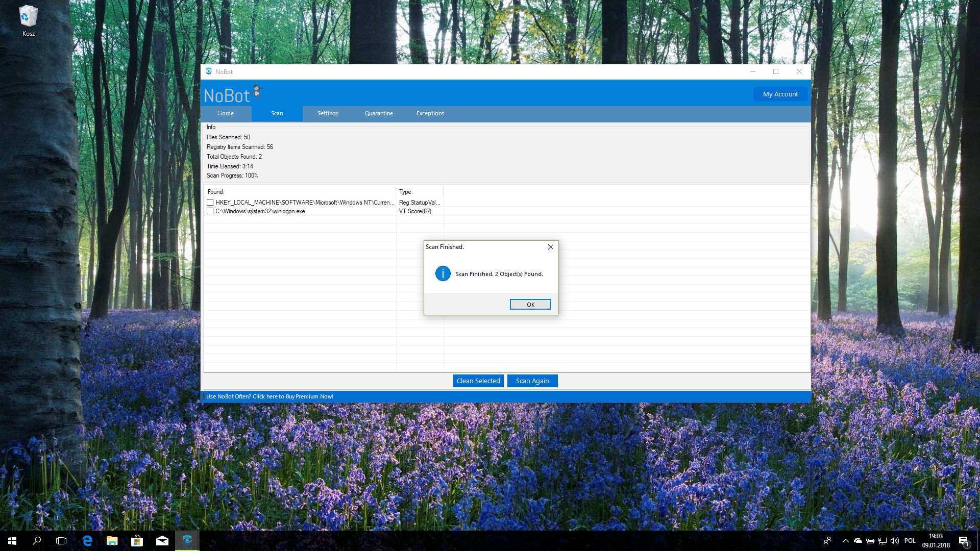This screenshot has height=551, width=980.
Task: Check the winlogon.exe file checkbox
Action: click(x=210, y=211)
